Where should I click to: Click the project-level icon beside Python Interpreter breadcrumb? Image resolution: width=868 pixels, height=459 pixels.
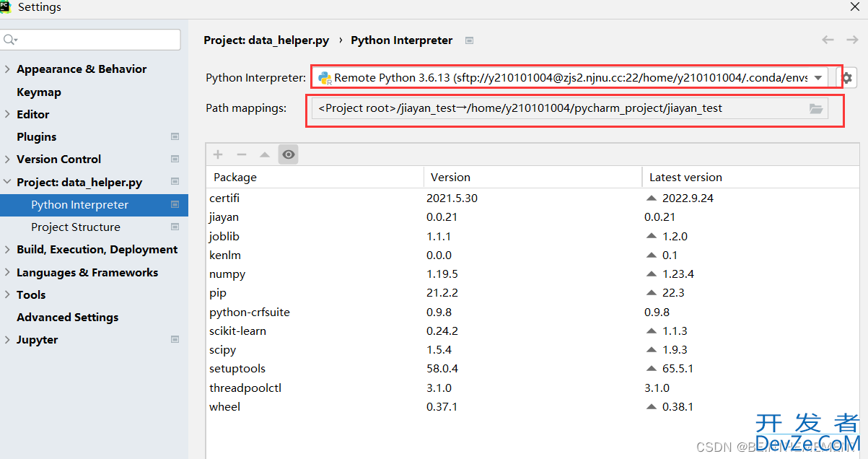click(x=469, y=40)
